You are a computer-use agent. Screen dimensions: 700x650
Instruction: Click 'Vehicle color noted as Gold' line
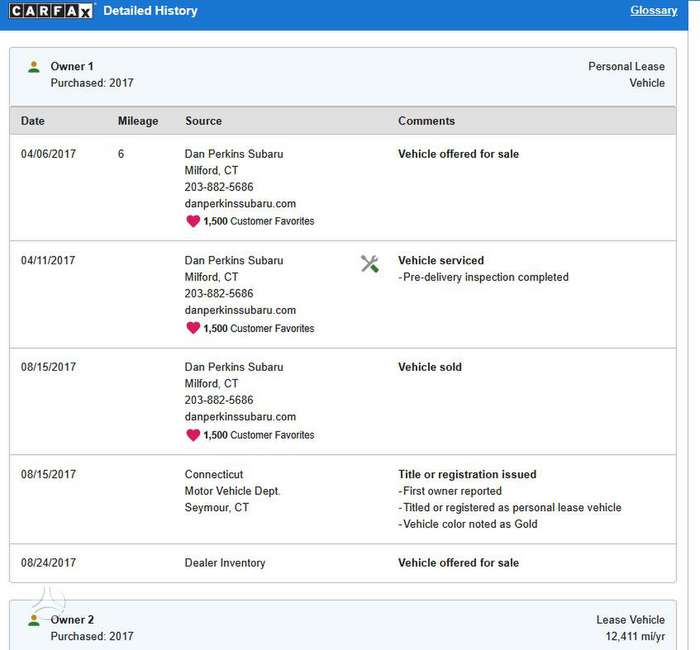pos(468,524)
